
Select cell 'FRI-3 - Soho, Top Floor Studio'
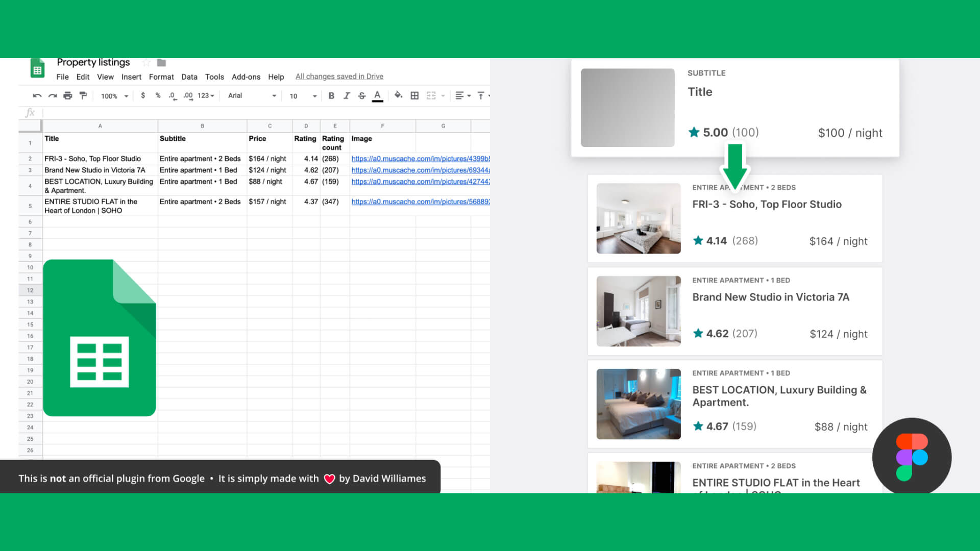pyautogui.click(x=100, y=159)
